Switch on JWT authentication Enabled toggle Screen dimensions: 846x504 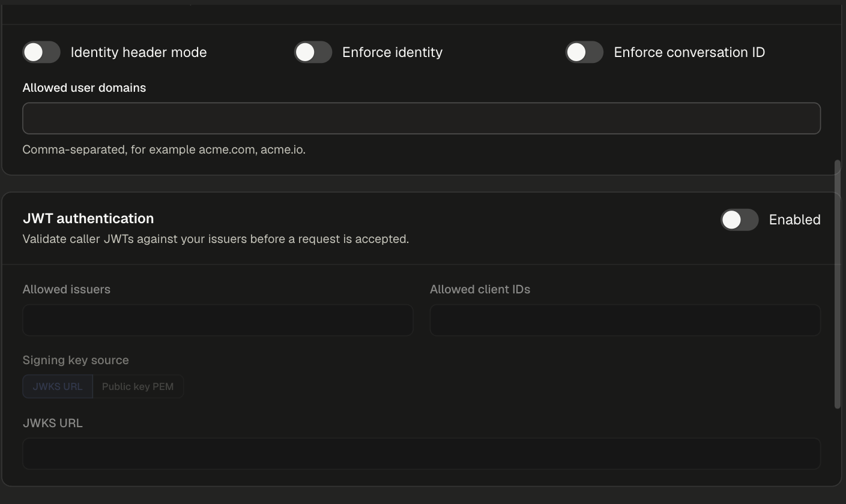(740, 220)
